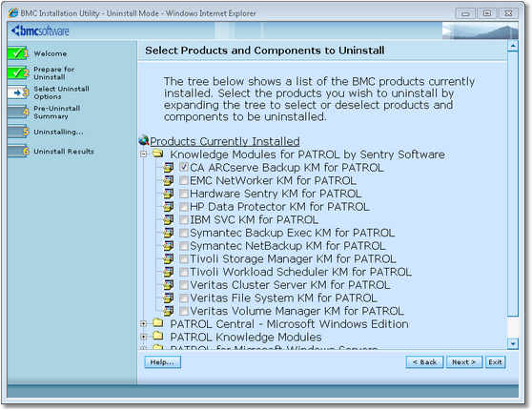Check Veritas Cluster Server KM for PATROL
Image resolution: width=532 pixels, height=411 pixels.
pyautogui.click(x=184, y=285)
